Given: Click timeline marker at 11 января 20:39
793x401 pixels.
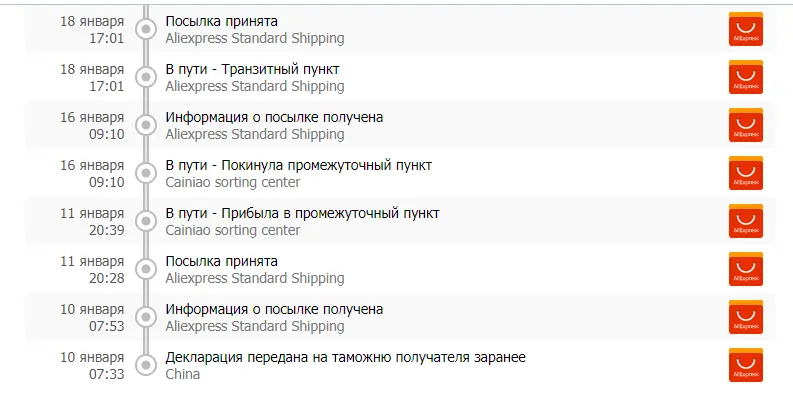Looking at the screenshot, I should pos(146,221).
